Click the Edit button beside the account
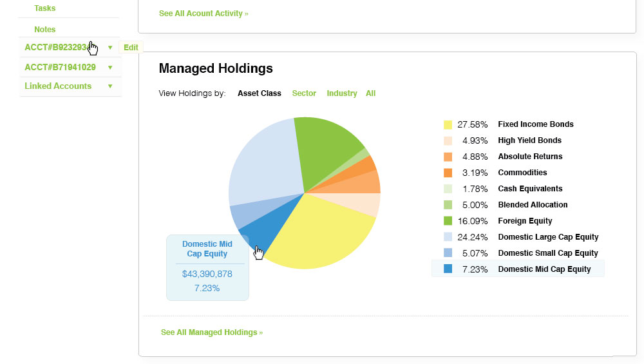 click(131, 47)
